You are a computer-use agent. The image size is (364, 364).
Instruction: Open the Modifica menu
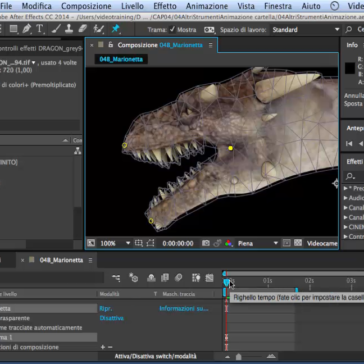37,6
